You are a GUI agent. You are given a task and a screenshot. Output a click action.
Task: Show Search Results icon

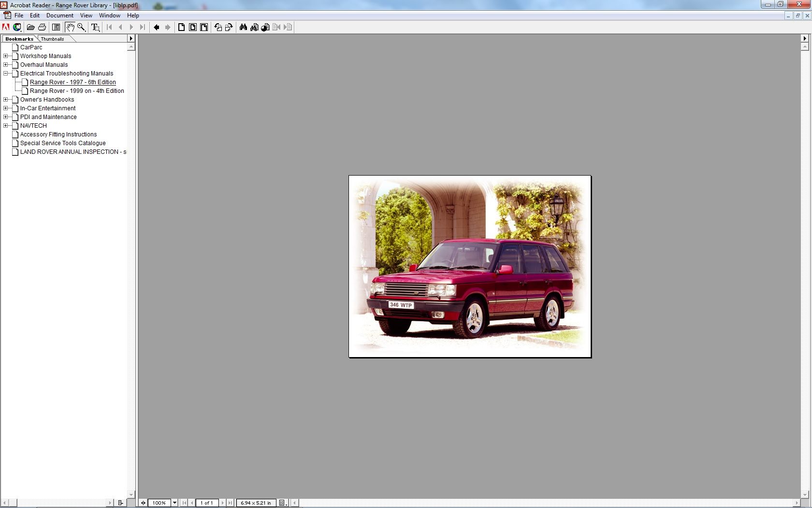pyautogui.click(x=265, y=28)
